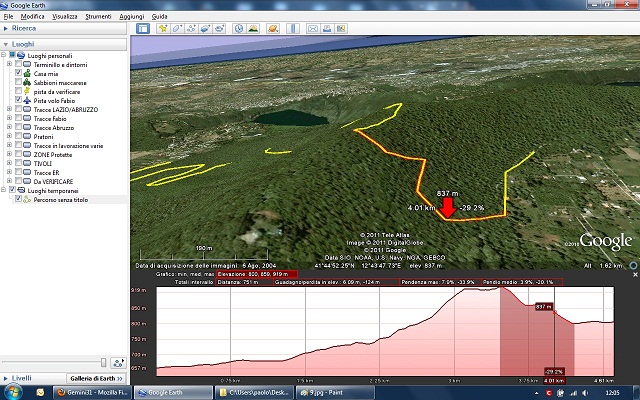The image size is (640, 400).
Task: Open the Strumenti menu
Action: (x=98, y=16)
